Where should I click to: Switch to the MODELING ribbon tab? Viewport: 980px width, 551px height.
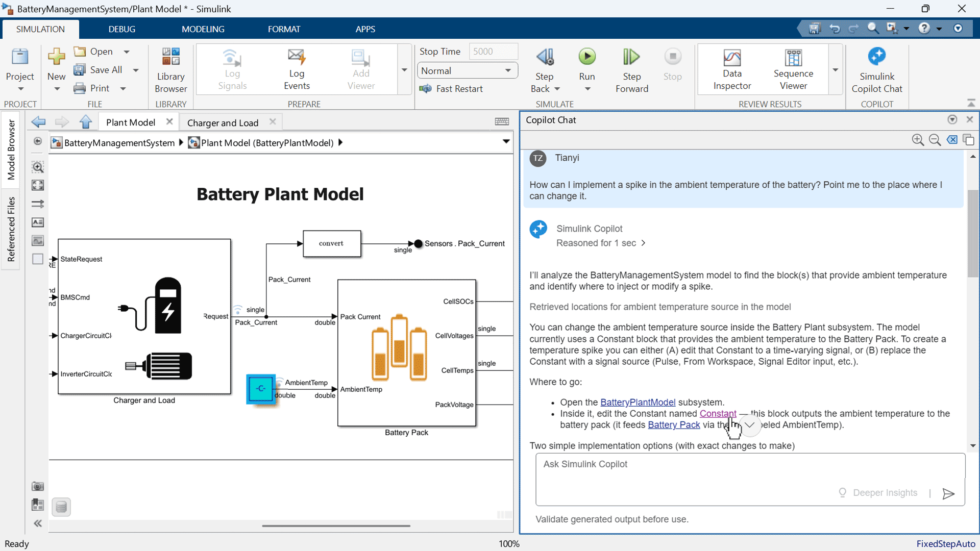click(x=203, y=29)
